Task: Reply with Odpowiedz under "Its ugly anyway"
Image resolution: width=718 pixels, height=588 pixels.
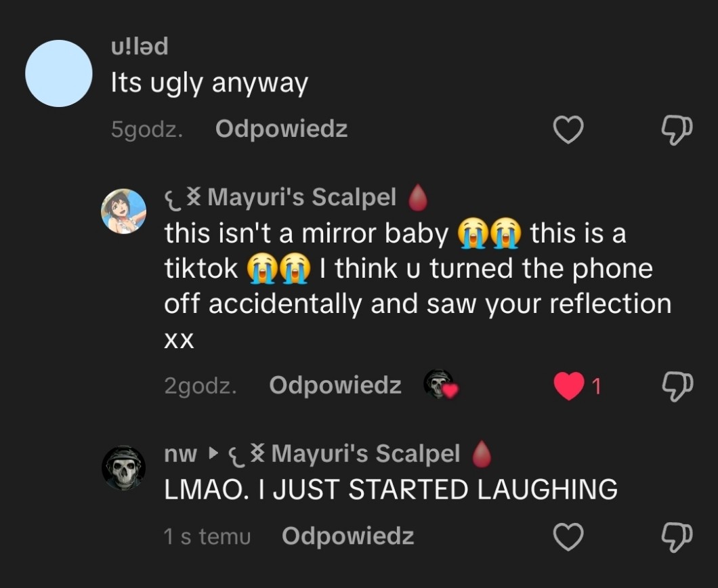Action: click(281, 129)
